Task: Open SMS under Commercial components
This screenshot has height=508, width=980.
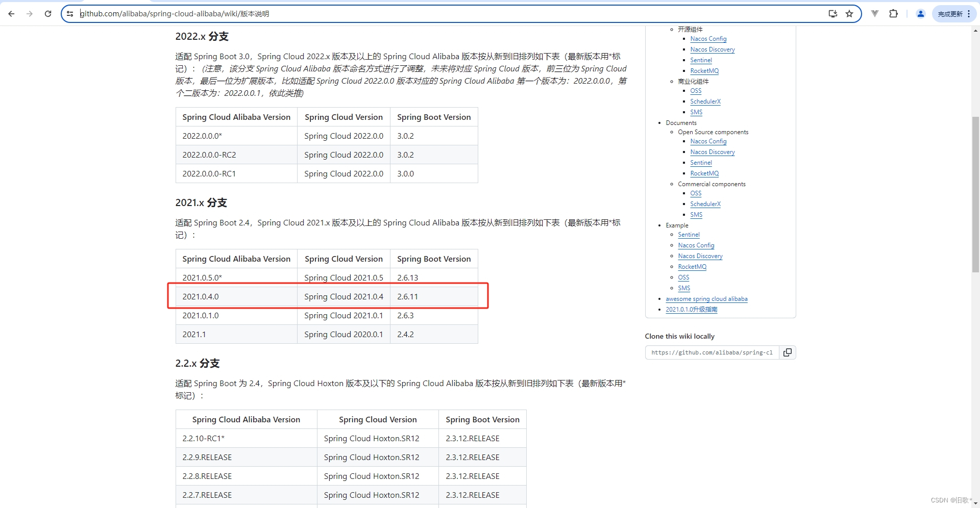Action: tap(696, 215)
